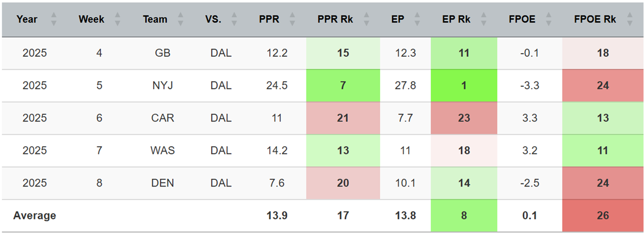Viewport: 644px width, 233px height.
Task: Select the Average row label
Action: point(35,215)
